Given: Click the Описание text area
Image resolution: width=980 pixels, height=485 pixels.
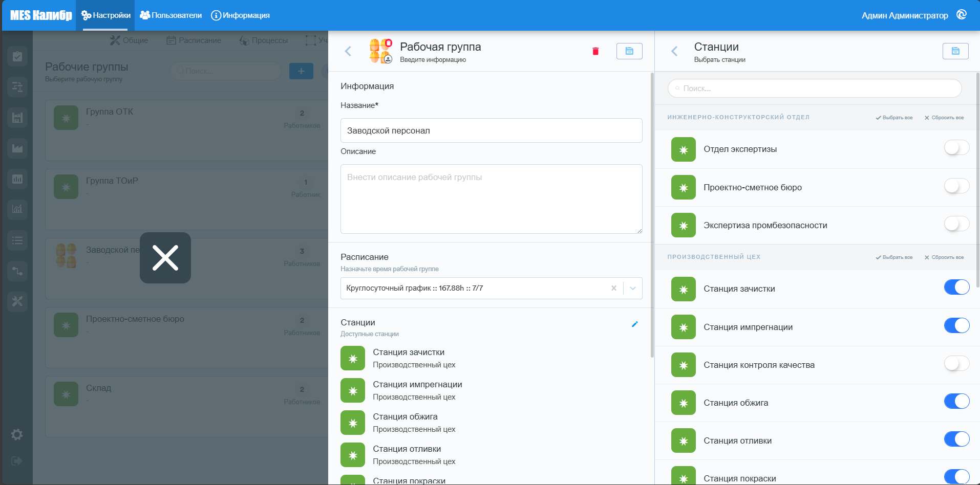Looking at the screenshot, I should point(492,199).
